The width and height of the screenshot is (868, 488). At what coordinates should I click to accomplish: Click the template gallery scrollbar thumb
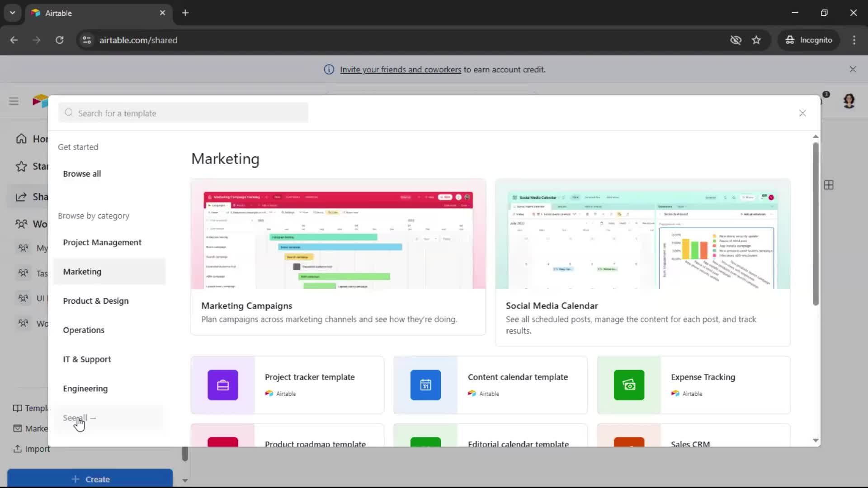pyautogui.click(x=816, y=224)
